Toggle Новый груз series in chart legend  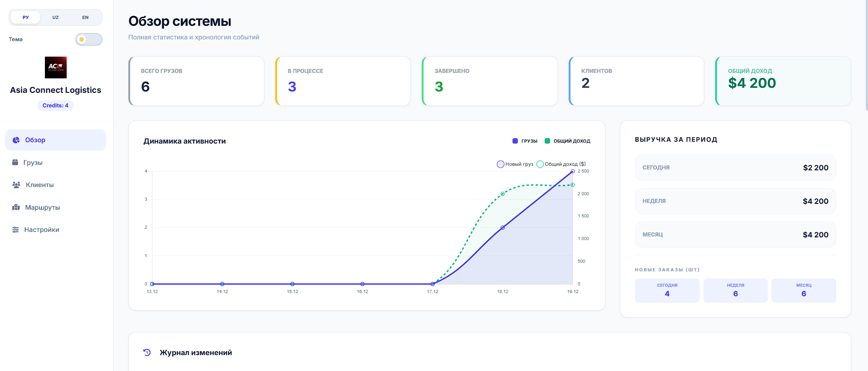tap(515, 164)
